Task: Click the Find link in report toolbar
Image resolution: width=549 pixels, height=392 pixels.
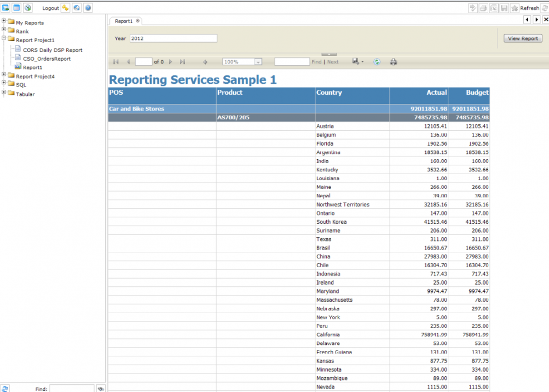Action: point(316,62)
